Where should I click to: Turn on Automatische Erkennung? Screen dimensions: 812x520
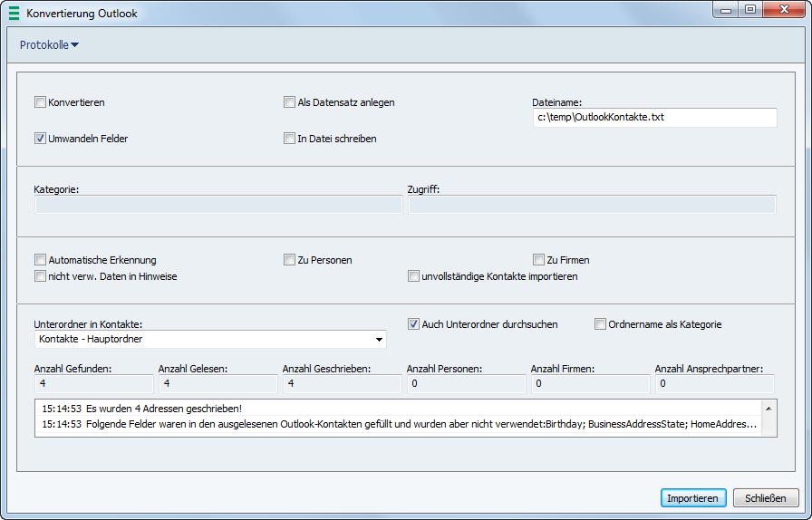coord(40,260)
